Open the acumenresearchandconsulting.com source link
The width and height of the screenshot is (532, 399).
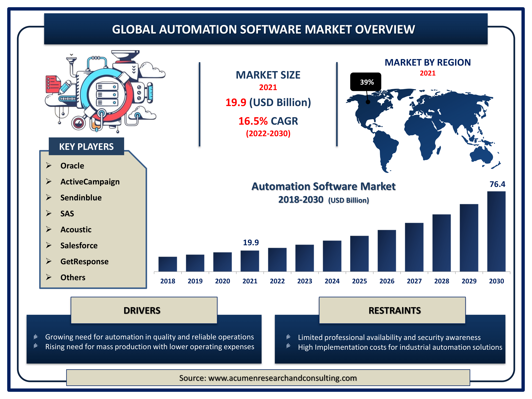point(283,378)
